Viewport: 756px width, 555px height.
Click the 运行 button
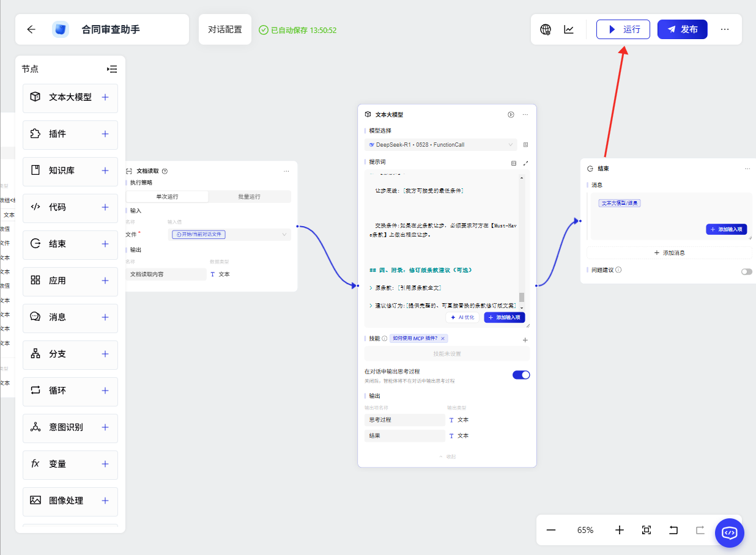(x=623, y=29)
